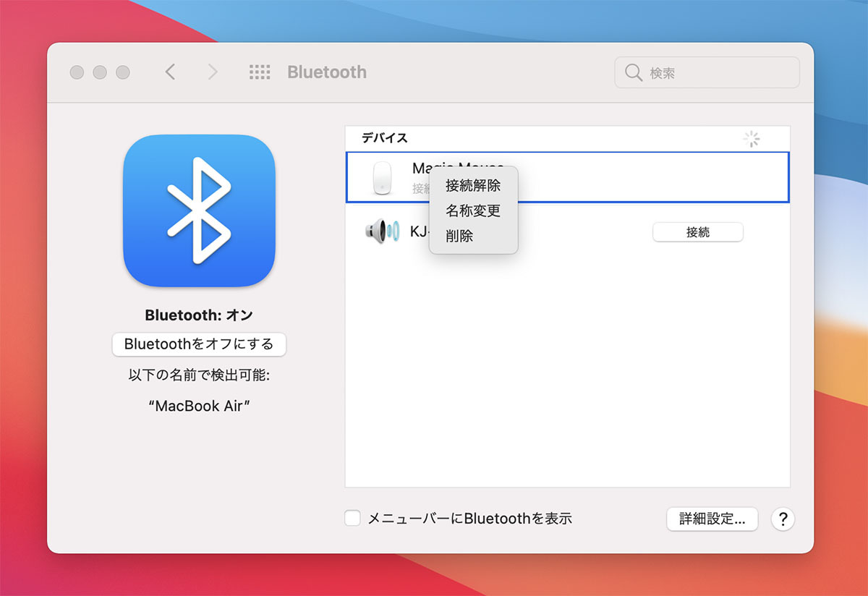Click the magnifying glass search icon
Screen dimensions: 868x596
click(x=634, y=72)
